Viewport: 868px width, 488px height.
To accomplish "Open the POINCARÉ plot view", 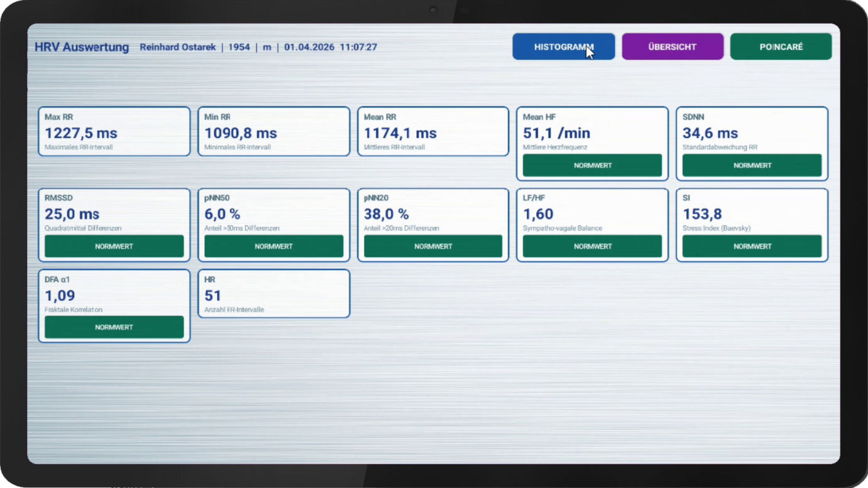I will pyautogui.click(x=781, y=47).
